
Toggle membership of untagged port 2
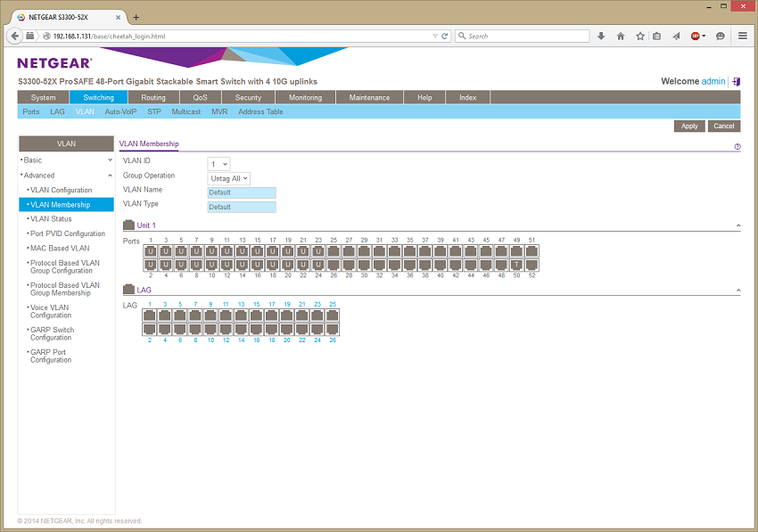coord(151,265)
